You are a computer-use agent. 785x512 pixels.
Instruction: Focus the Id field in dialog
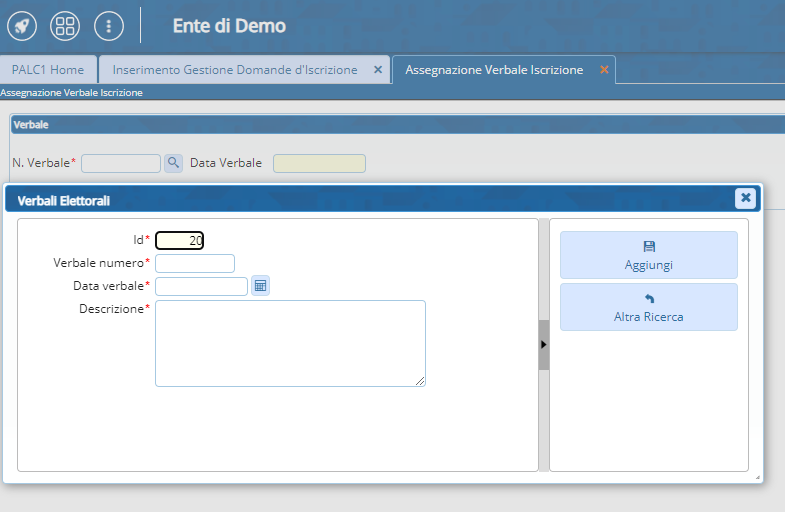[180, 240]
